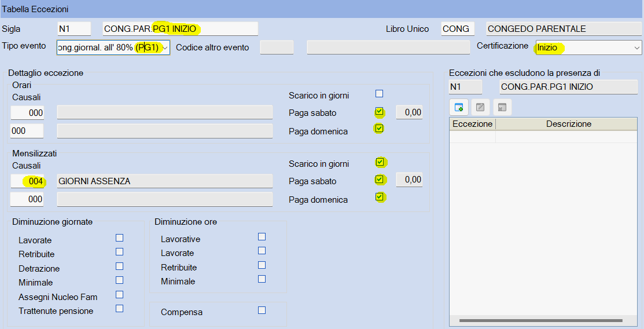Delete the selected exception record icon
This screenshot has width=644, height=329.
coord(502,108)
